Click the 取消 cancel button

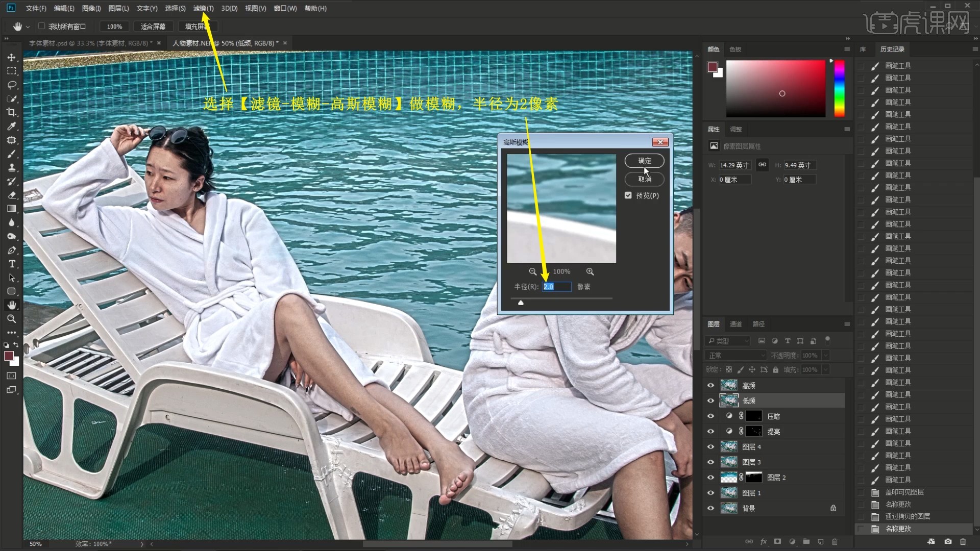[x=644, y=179]
